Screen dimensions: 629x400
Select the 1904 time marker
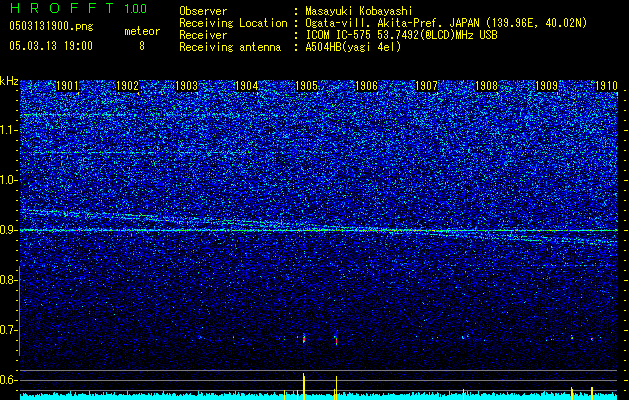(247, 86)
